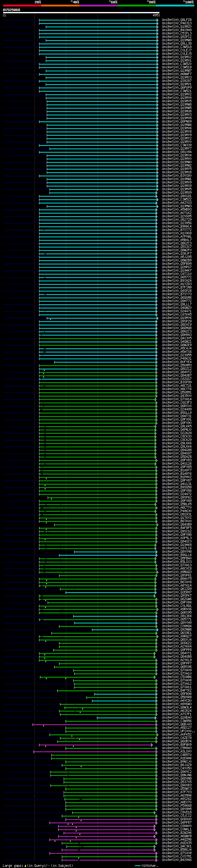Image resolution: width=197 pixels, height=868 pixels.
Task: Select hit label UniRef100_C3W518
Action: [x=176, y=47]
